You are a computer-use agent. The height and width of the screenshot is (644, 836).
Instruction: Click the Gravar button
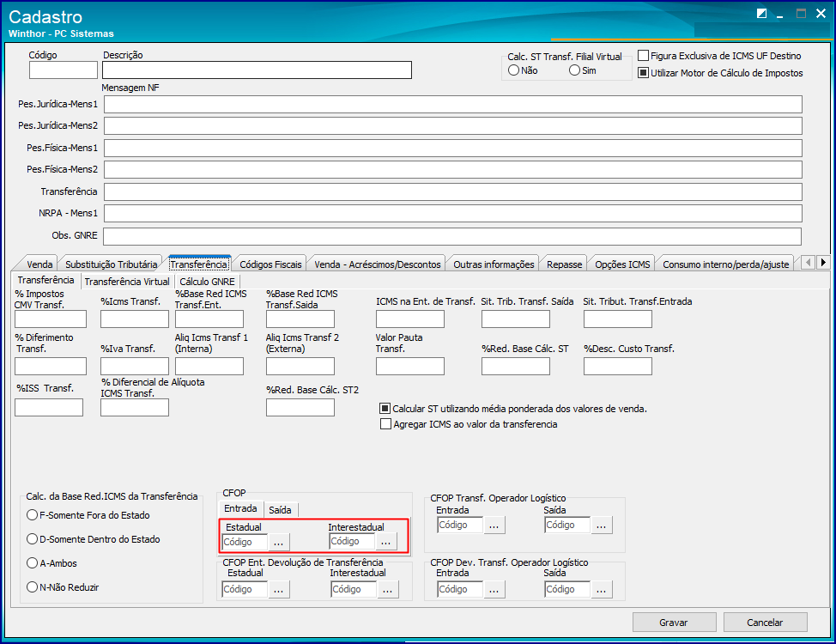[674, 623]
